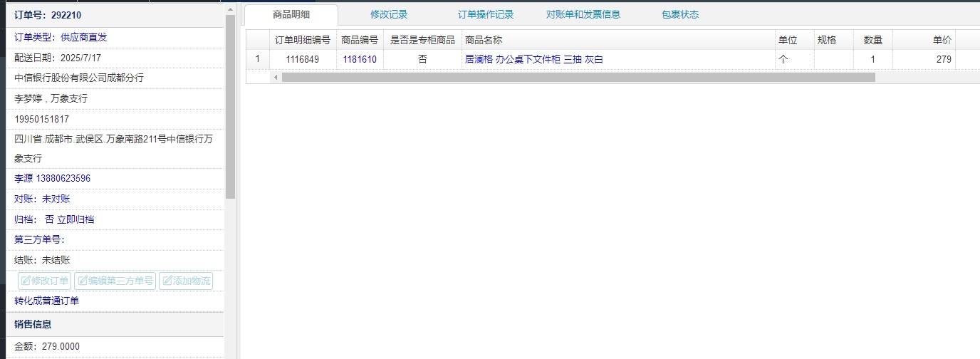980x359 pixels.
Task: Click the 转化成普通订单 link
Action: click(x=47, y=301)
